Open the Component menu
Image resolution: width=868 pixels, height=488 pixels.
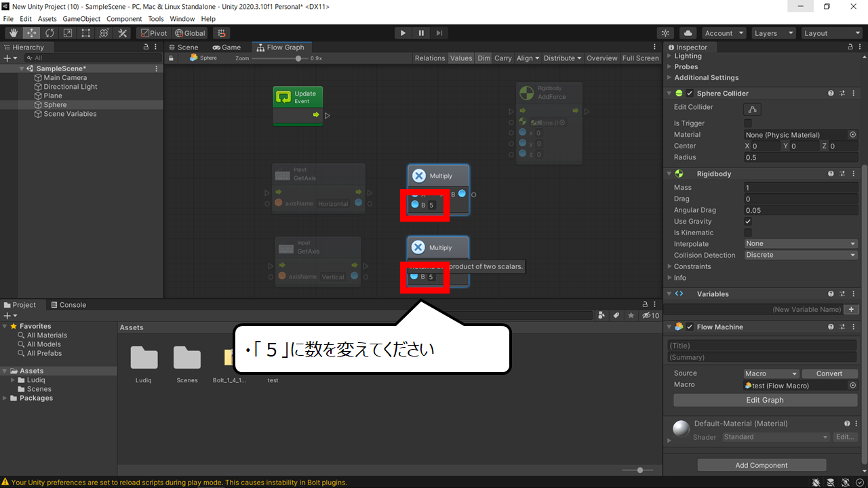pyautogui.click(x=124, y=19)
